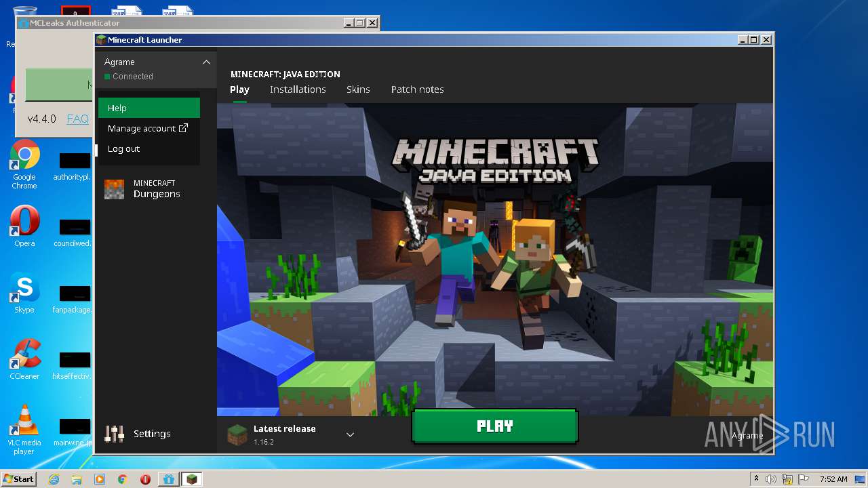The image size is (868, 488).
Task: Select the Play tab
Action: [x=239, y=89]
